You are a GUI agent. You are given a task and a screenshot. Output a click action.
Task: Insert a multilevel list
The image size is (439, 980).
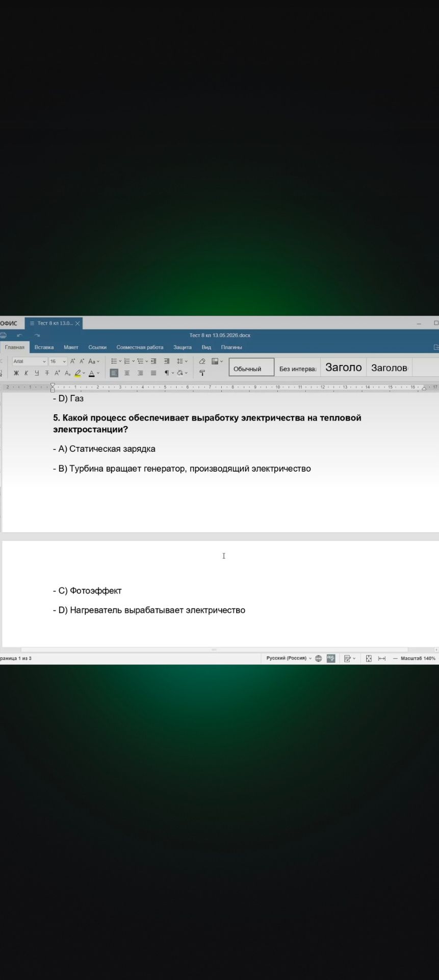141,361
